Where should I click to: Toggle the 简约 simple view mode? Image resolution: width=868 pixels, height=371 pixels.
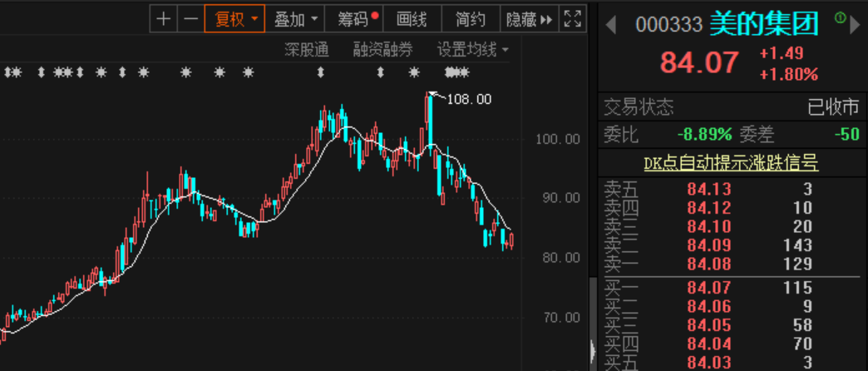coord(471,19)
